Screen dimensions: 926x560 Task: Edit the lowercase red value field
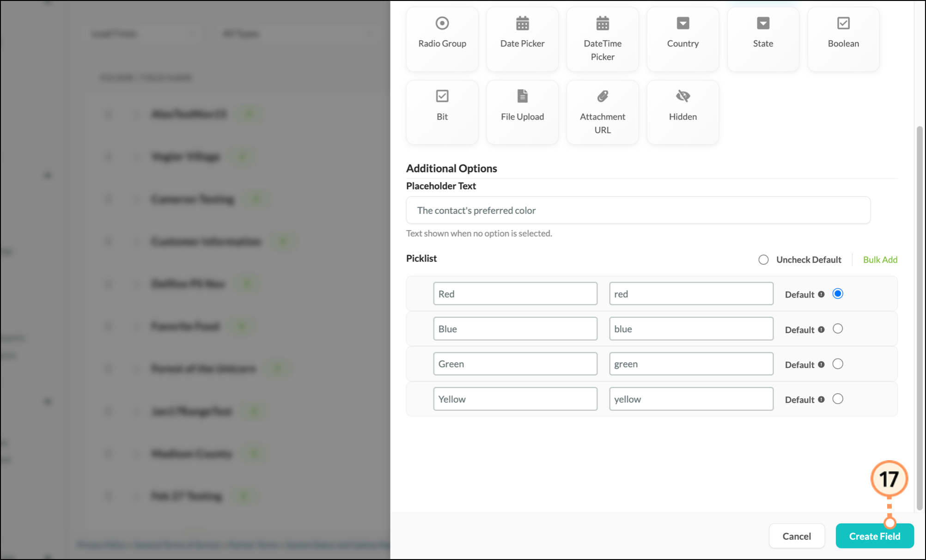click(x=691, y=294)
